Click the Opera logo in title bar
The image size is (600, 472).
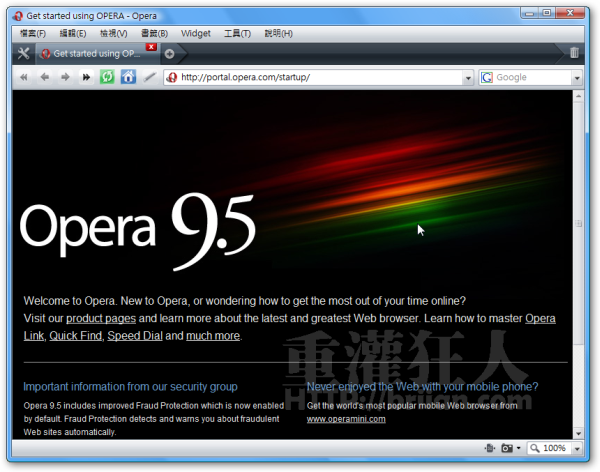(x=18, y=16)
